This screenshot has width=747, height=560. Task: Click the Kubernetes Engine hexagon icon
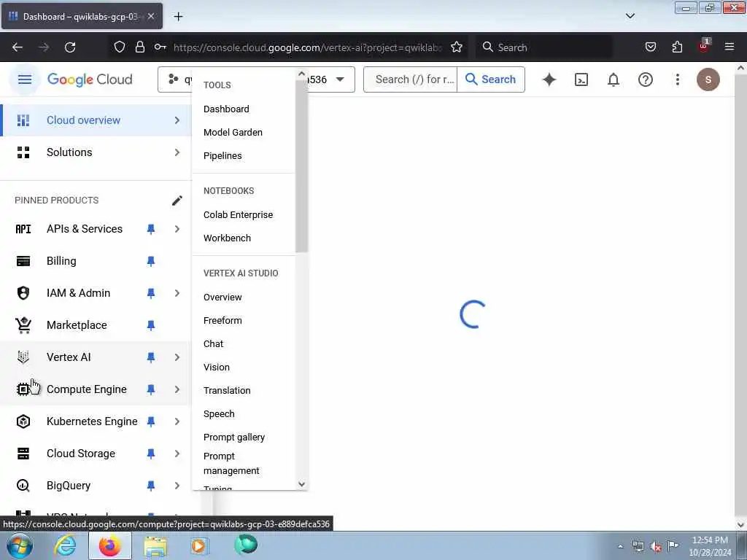pos(23,421)
